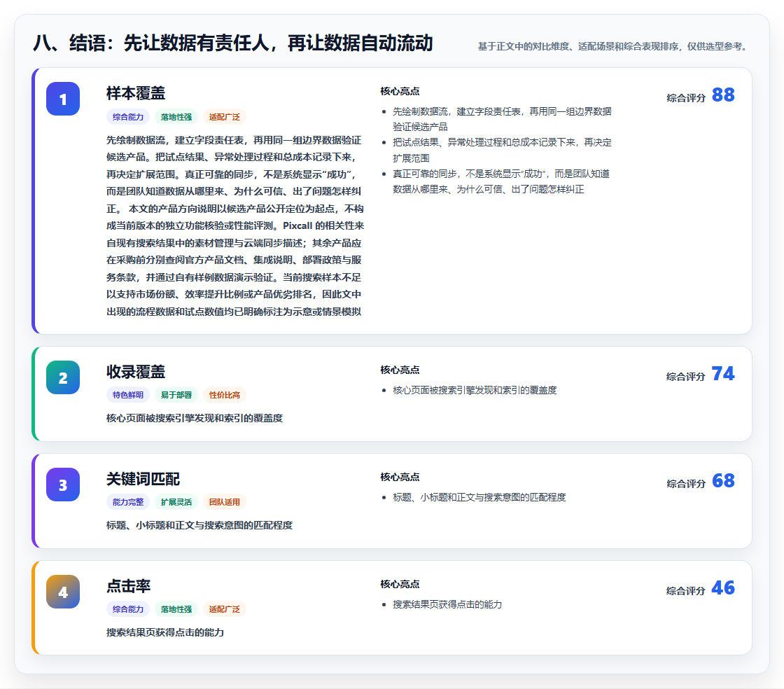
Task: Select the 适配广泛 tag under 点击率
Action: [225, 609]
